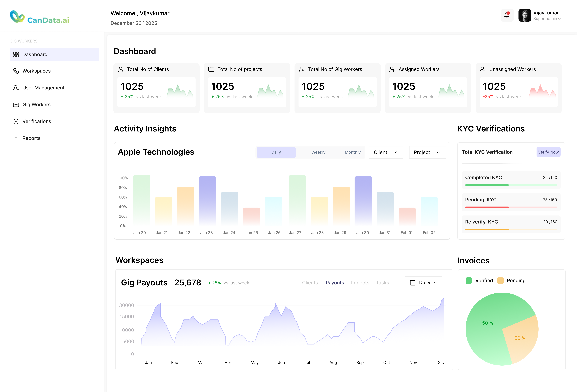Click the User Management person-plus icon
Screen dimensions: 577x392
click(16, 88)
